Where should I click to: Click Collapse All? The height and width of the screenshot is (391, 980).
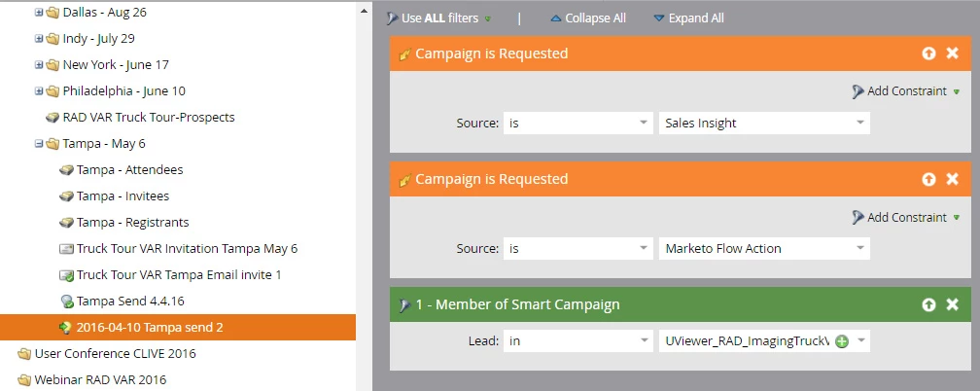point(589,18)
